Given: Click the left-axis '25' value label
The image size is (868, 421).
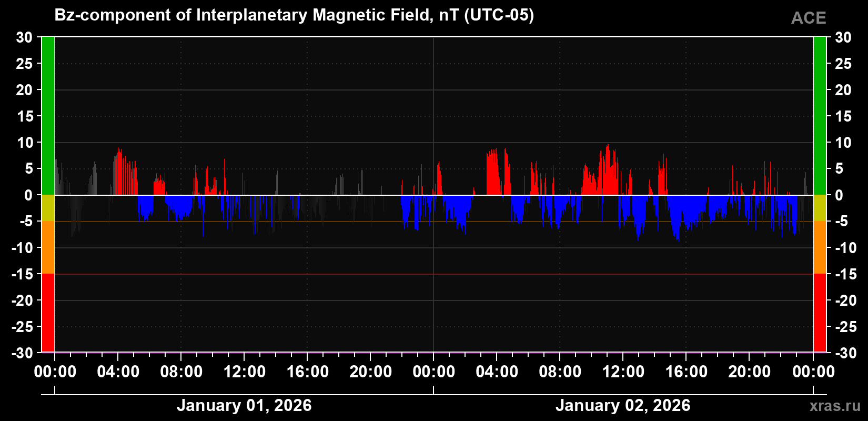Looking at the screenshot, I should pyautogui.click(x=24, y=64).
